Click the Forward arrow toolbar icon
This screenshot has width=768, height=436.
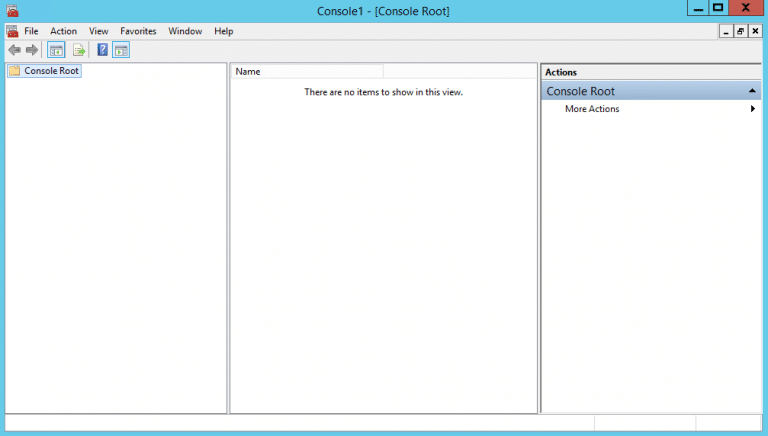[32, 50]
